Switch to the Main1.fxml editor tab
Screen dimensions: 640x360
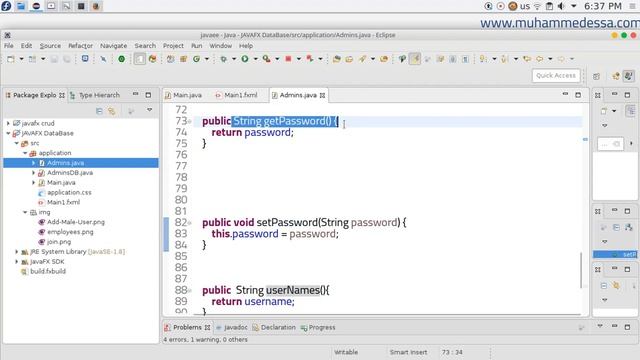coord(236,95)
